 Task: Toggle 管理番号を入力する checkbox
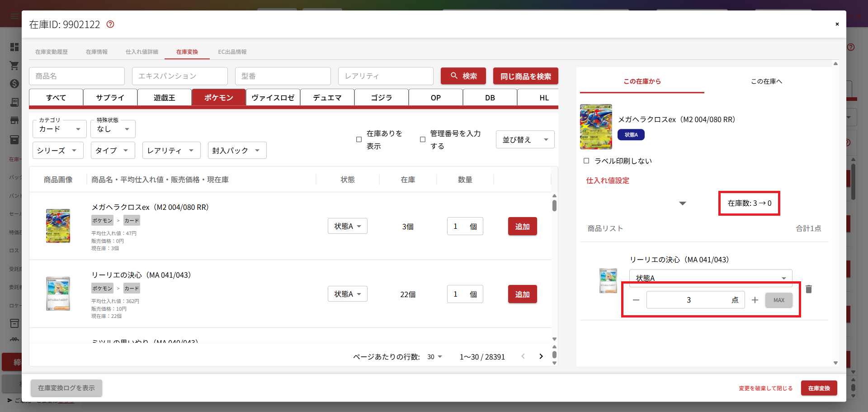click(423, 140)
